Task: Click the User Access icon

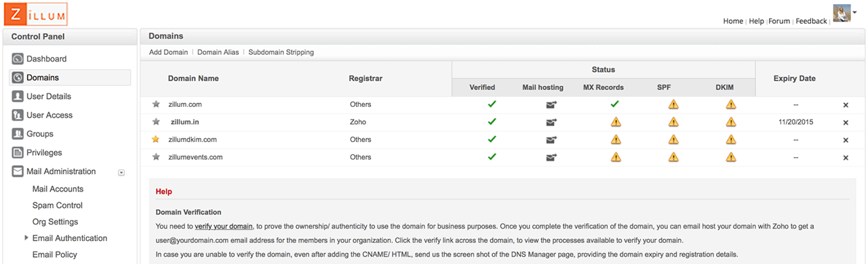Action: click(18, 115)
